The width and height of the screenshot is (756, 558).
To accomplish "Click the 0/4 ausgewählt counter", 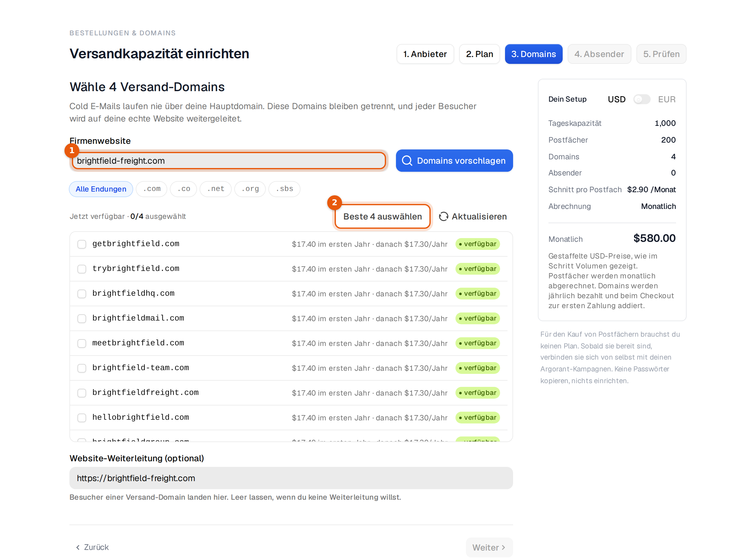I will (x=158, y=216).
